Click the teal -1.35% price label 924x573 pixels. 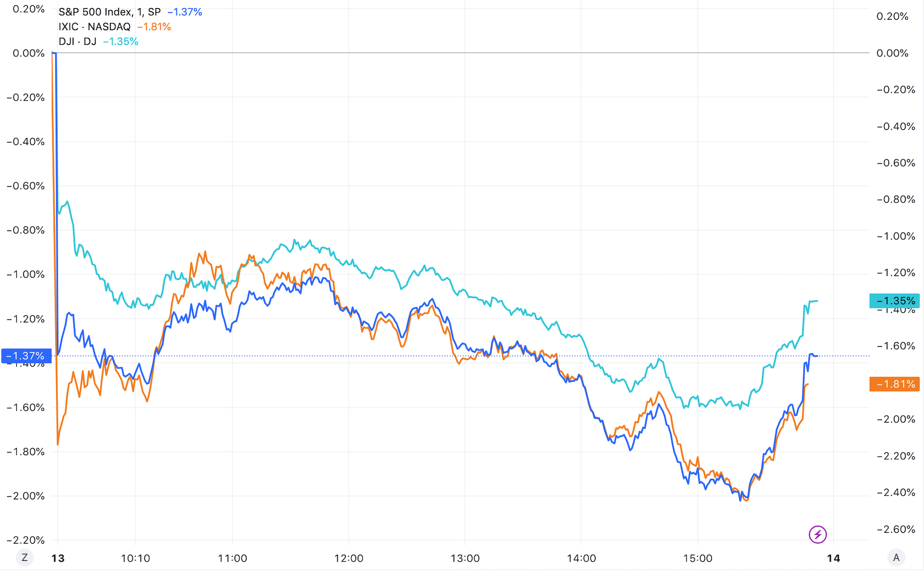point(894,301)
